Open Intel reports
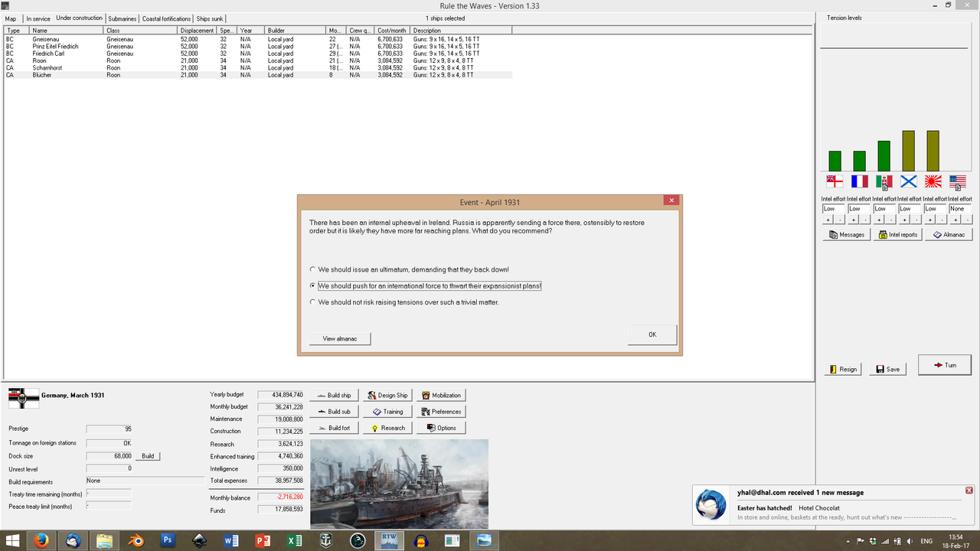980x551 pixels. (897, 234)
